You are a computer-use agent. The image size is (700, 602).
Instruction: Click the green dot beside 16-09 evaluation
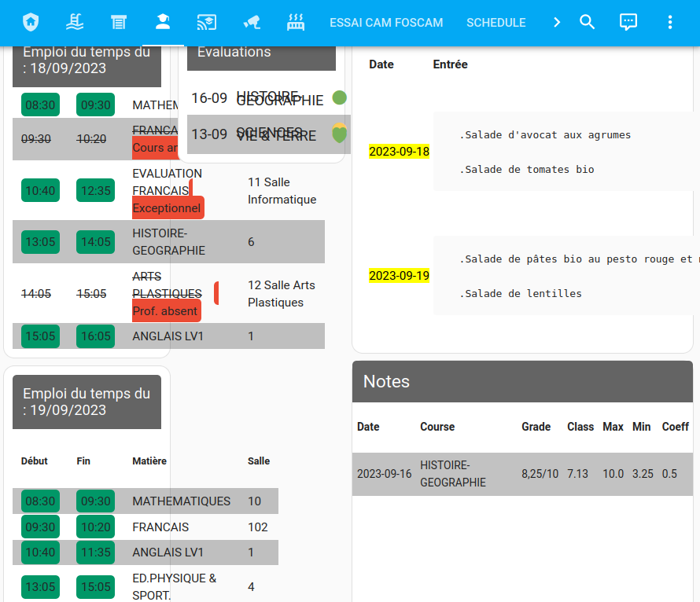pos(339,97)
